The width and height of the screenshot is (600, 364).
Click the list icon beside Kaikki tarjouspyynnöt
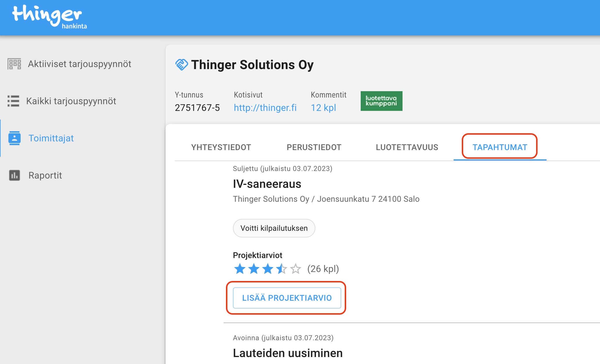[13, 101]
